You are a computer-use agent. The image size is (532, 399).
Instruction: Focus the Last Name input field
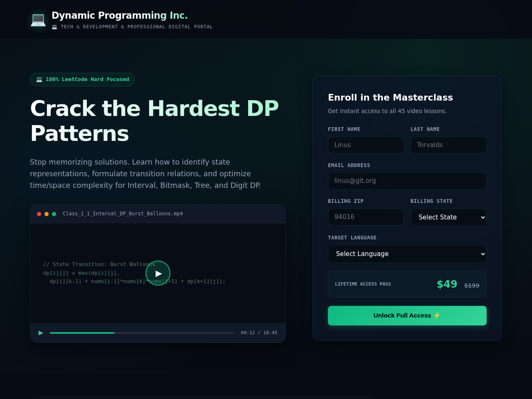448,145
